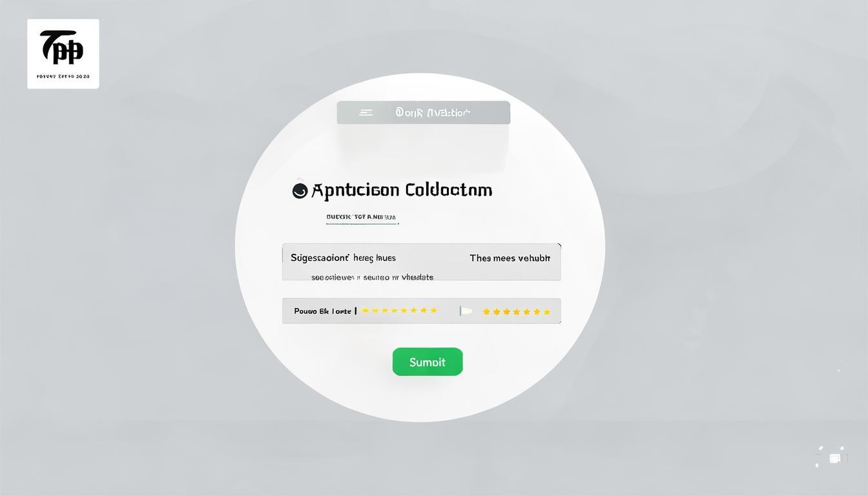Click the 'Sugescaoiont hereg hues' field
The image size is (868, 496).
421,262
